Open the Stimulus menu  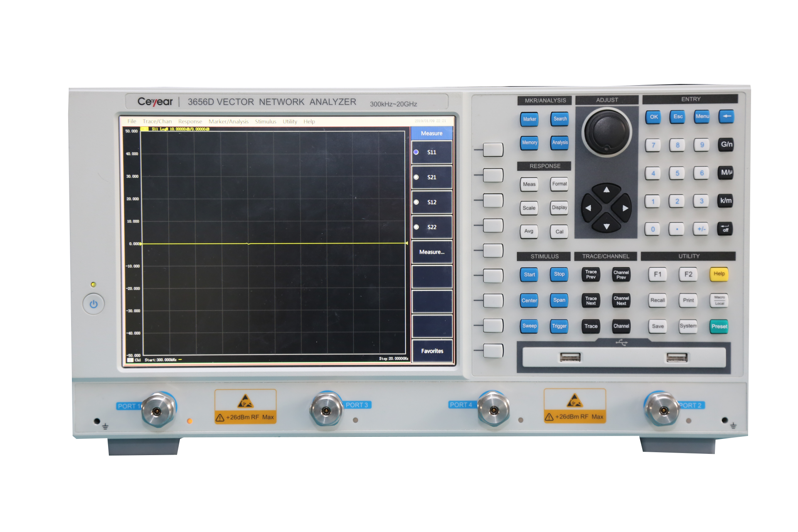(x=266, y=121)
